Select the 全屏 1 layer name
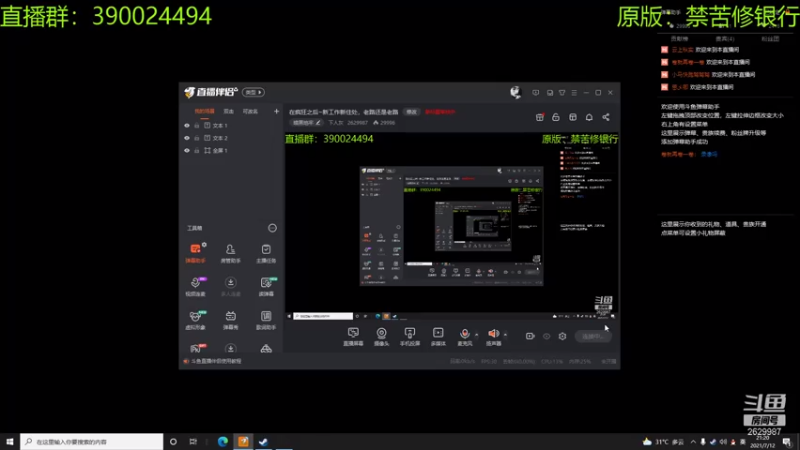This screenshot has width=800, height=450. click(220, 151)
